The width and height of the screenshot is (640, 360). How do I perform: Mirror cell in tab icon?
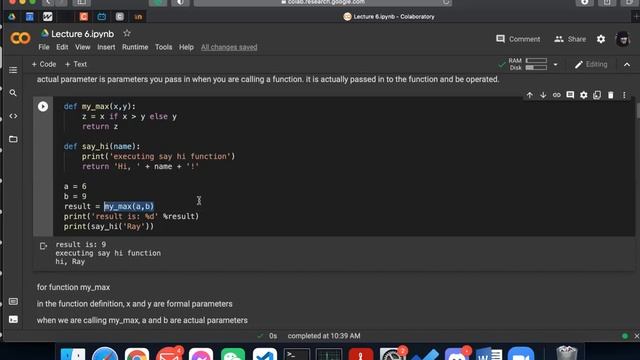coord(597,95)
